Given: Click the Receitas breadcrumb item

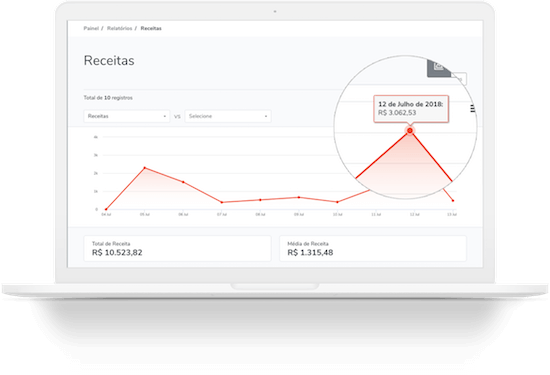Looking at the screenshot, I should tap(151, 28).
